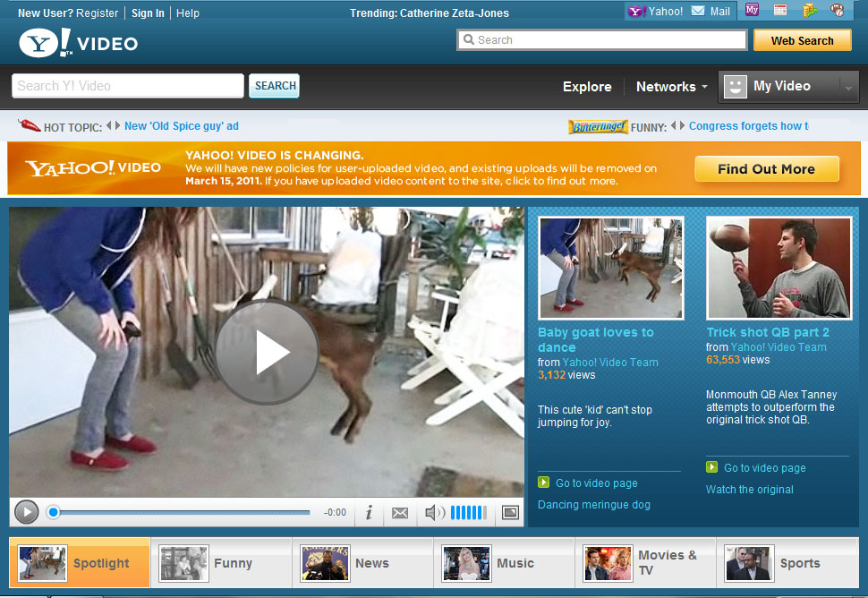The height and width of the screenshot is (598, 868).
Task: Select the Spotlight tab
Action: coord(80,562)
